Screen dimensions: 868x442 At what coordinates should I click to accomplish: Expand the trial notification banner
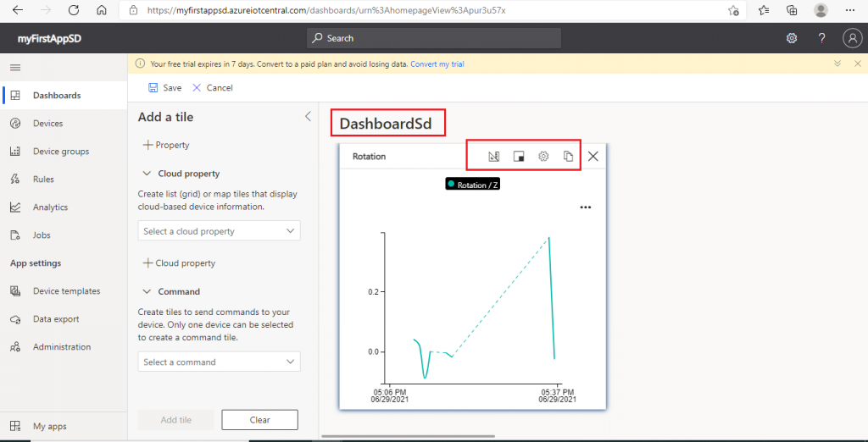point(838,64)
